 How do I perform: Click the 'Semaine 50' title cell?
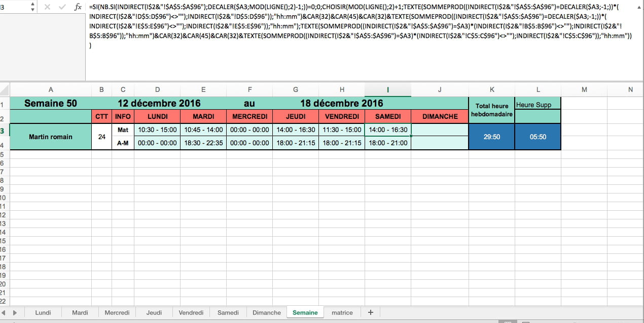[x=51, y=104]
